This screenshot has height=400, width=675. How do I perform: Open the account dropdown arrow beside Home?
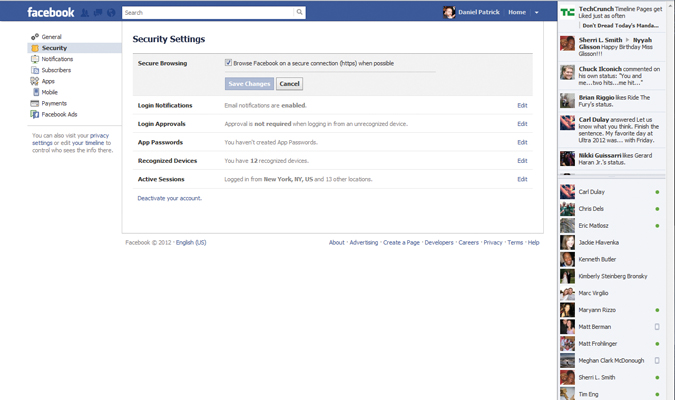tap(537, 13)
